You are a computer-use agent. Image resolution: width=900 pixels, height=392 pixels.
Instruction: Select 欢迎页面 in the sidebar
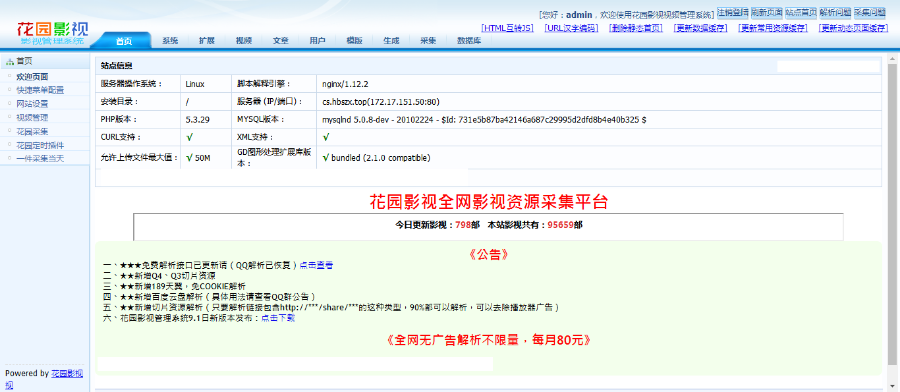click(x=32, y=76)
